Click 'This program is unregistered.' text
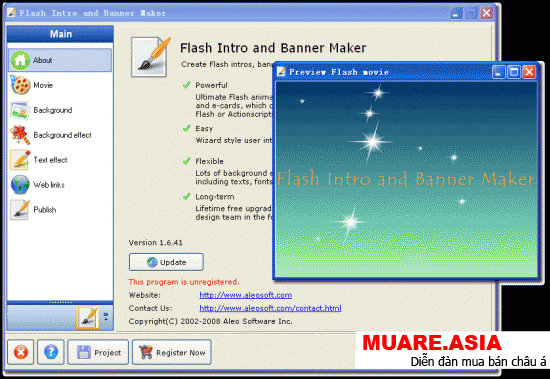Screen dimensions: 550x379 (x=184, y=282)
